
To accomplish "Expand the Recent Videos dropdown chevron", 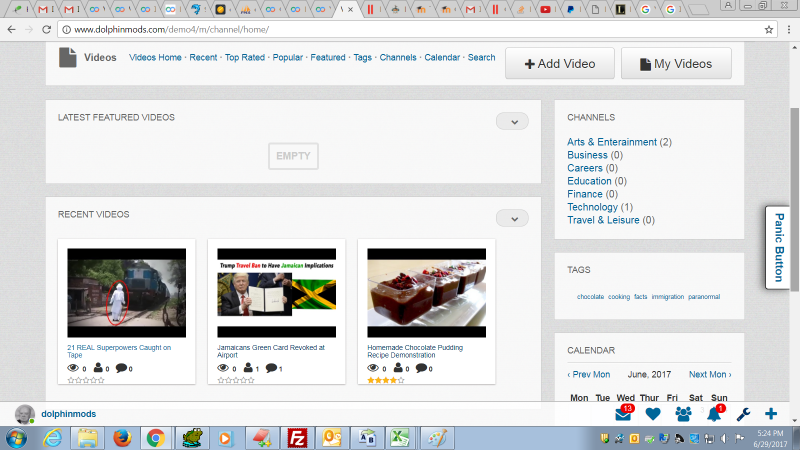I will coord(512,218).
